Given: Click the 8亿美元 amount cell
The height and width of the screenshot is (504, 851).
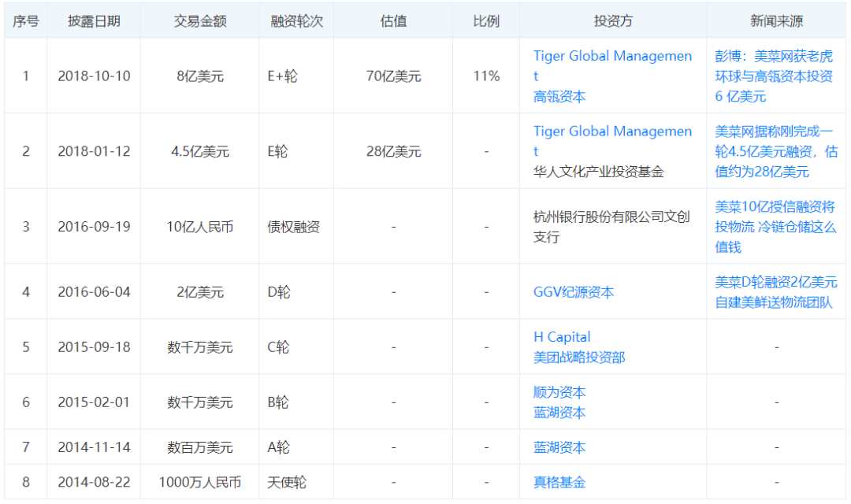Looking at the screenshot, I should point(199,76).
